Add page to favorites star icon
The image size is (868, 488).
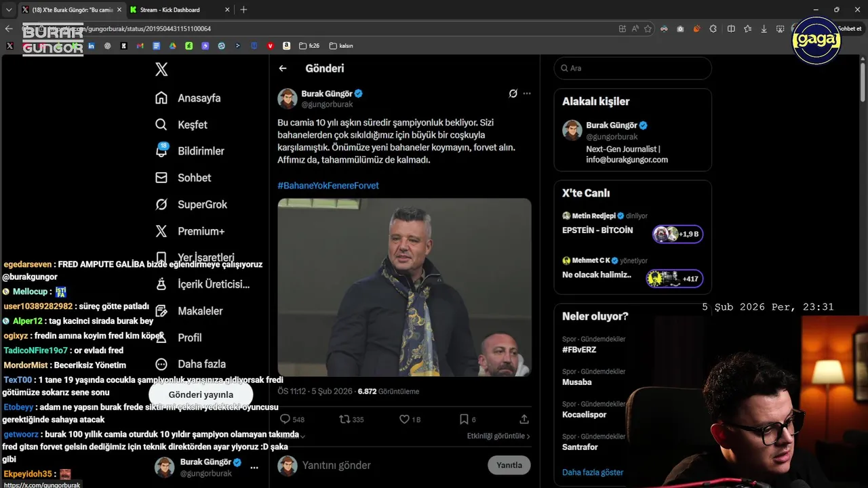point(648,28)
